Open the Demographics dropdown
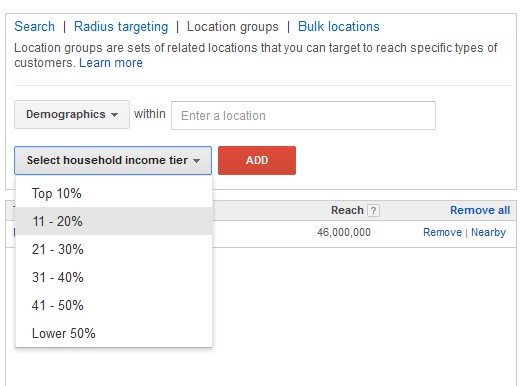 (72, 114)
